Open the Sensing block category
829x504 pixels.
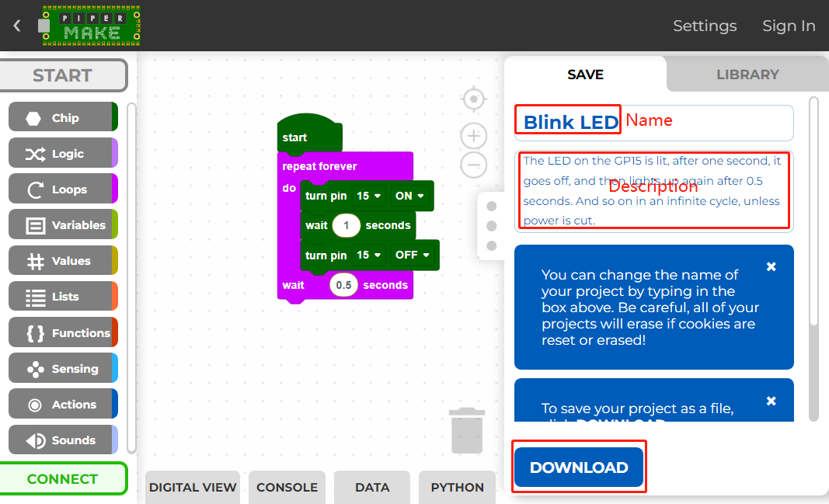tap(63, 368)
